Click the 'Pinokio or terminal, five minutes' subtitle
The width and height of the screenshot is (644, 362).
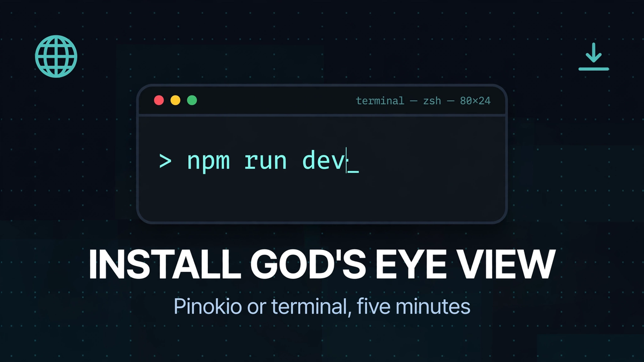pyautogui.click(x=322, y=307)
